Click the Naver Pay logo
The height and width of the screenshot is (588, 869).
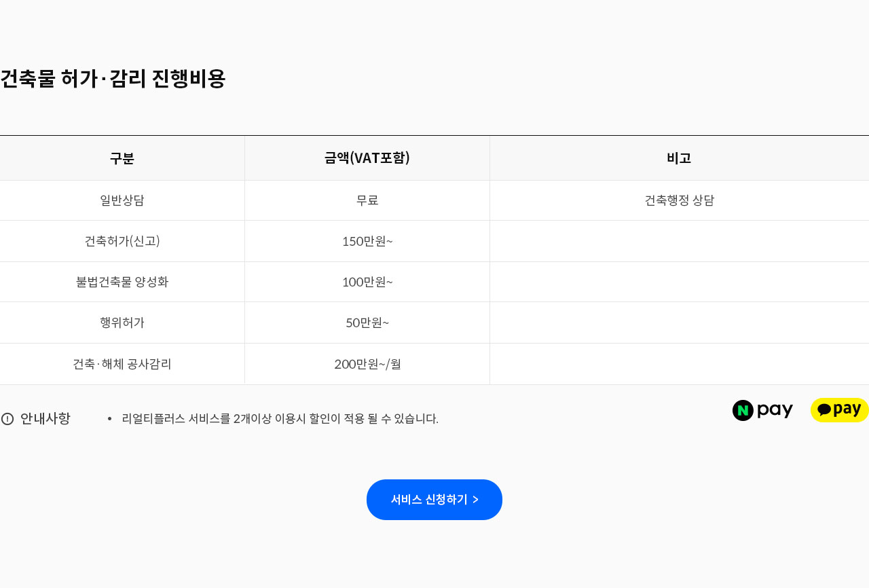762,410
